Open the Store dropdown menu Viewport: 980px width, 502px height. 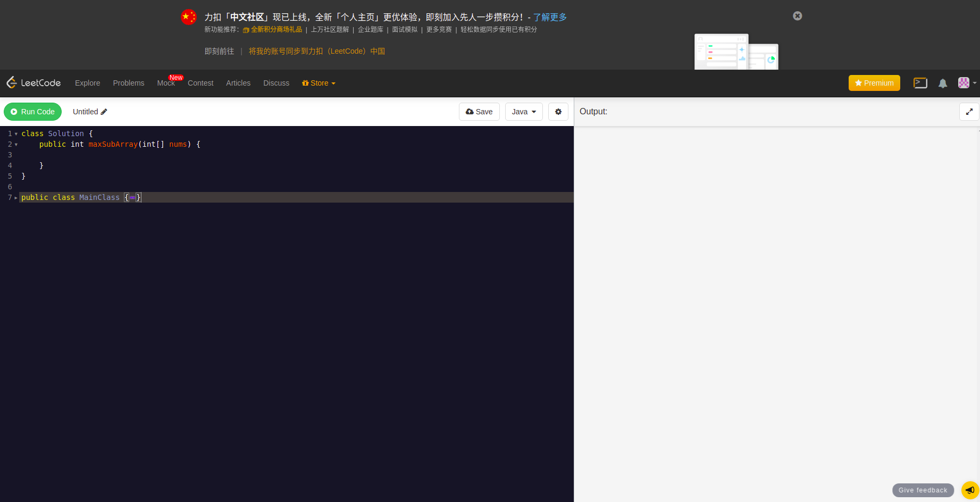point(319,83)
